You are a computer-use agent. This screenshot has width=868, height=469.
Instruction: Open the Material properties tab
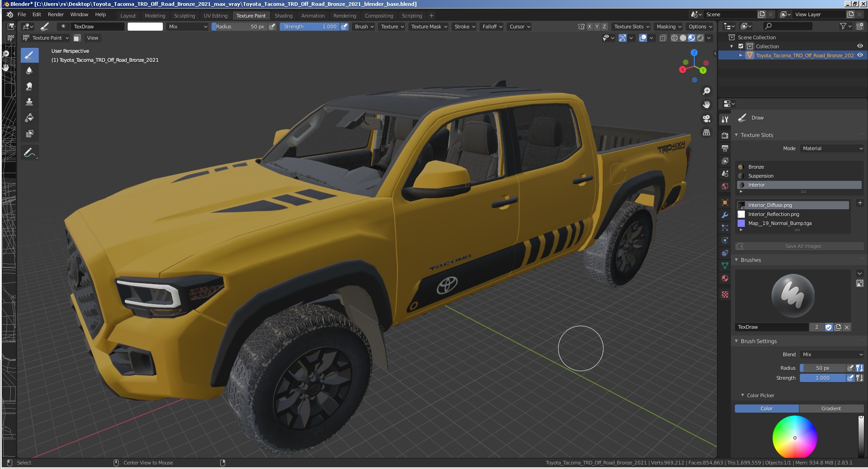(x=725, y=278)
